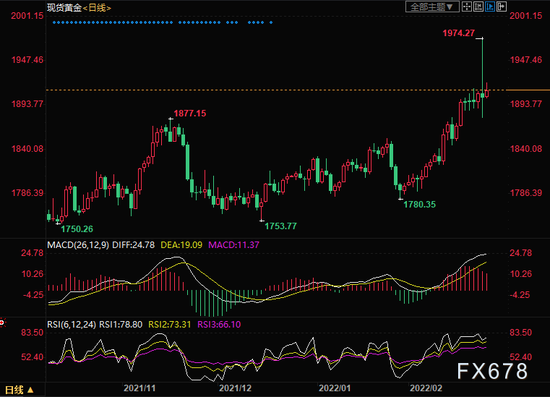Click the last isolated blue dot
550x397 pixels.
coord(271,22)
